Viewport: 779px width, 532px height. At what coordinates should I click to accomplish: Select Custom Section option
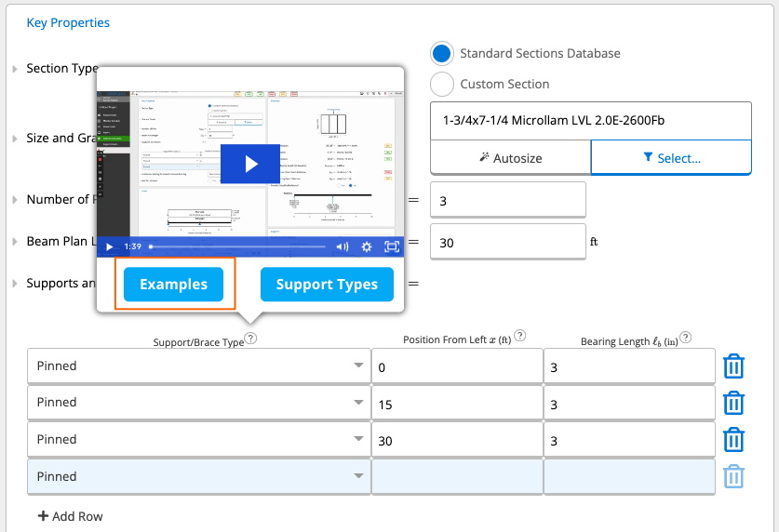(442, 84)
